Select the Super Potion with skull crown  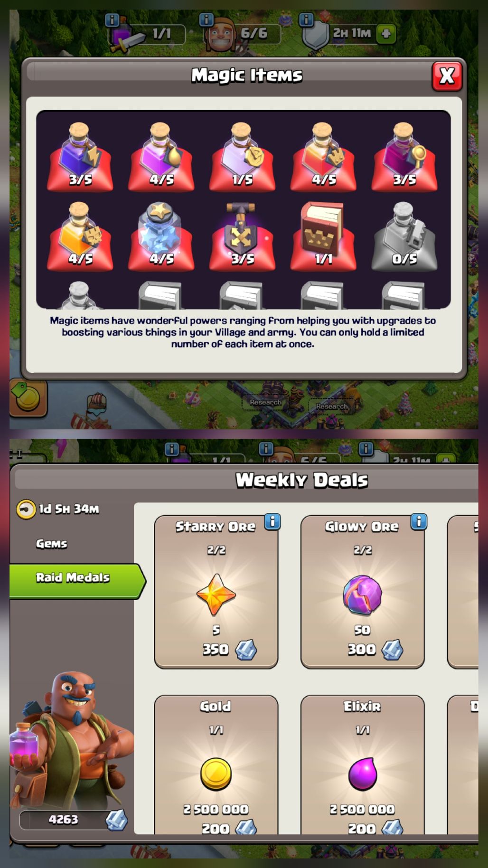click(80, 236)
